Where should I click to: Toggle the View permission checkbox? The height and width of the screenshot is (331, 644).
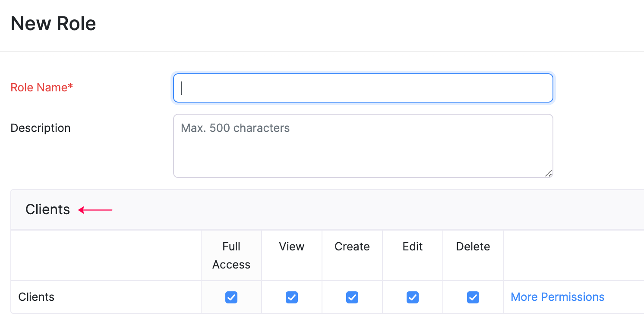click(x=292, y=297)
